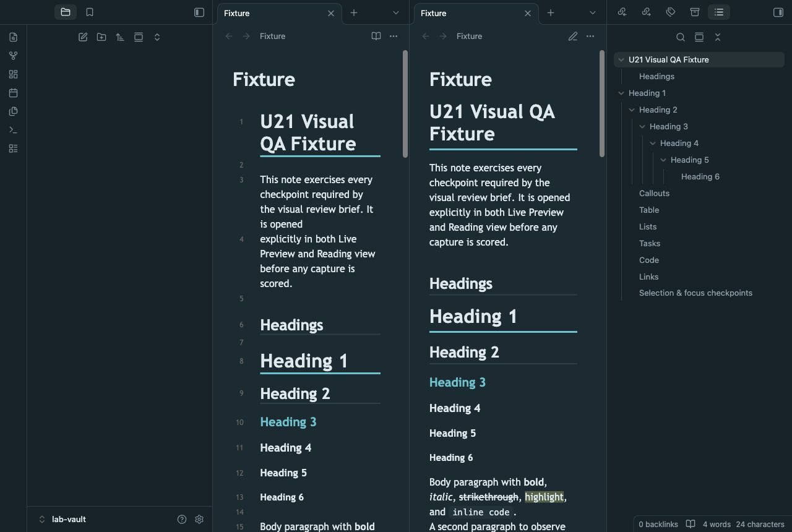The height and width of the screenshot is (532, 792).
Task: Open more options in the left pane
Action: tap(394, 36)
